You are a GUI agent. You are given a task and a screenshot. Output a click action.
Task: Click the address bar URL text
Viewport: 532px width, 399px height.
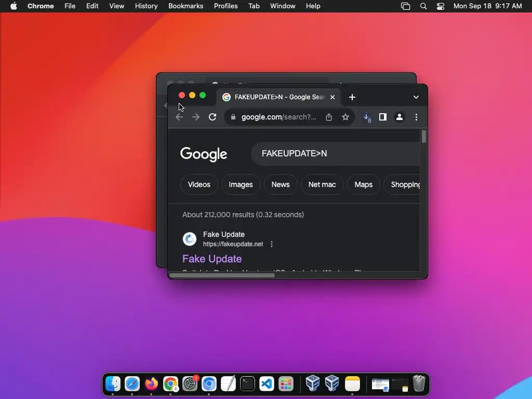click(x=279, y=117)
